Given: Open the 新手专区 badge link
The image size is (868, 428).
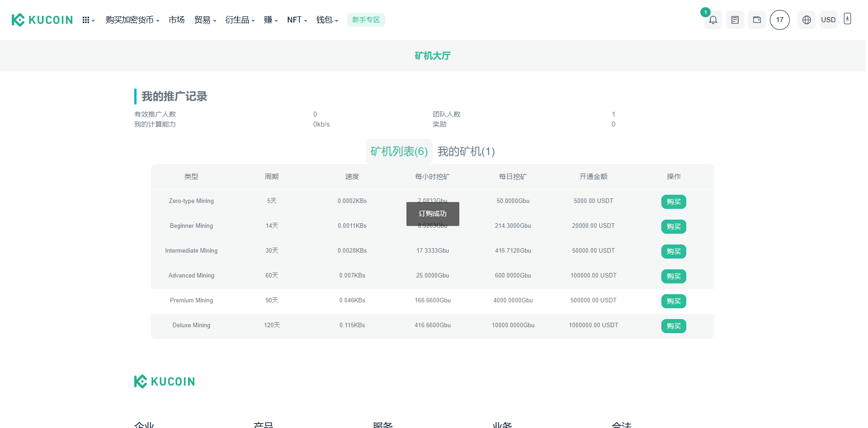Looking at the screenshot, I should click(x=366, y=20).
